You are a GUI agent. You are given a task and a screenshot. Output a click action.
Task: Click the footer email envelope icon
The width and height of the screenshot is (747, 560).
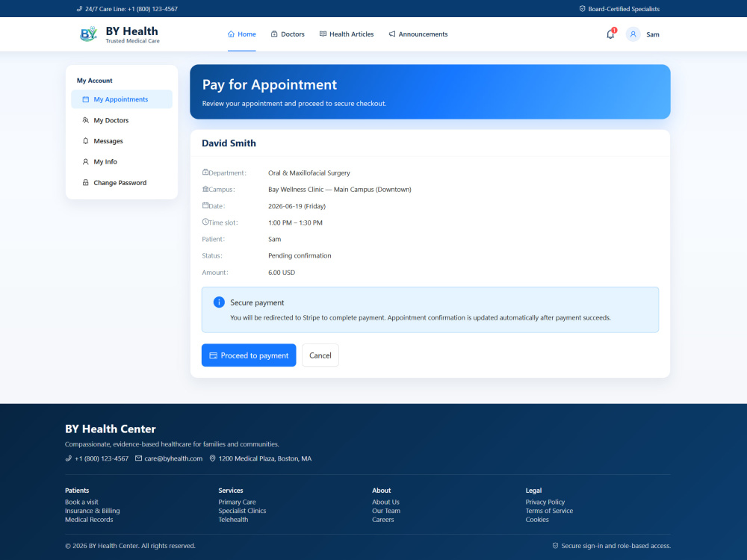(x=139, y=458)
